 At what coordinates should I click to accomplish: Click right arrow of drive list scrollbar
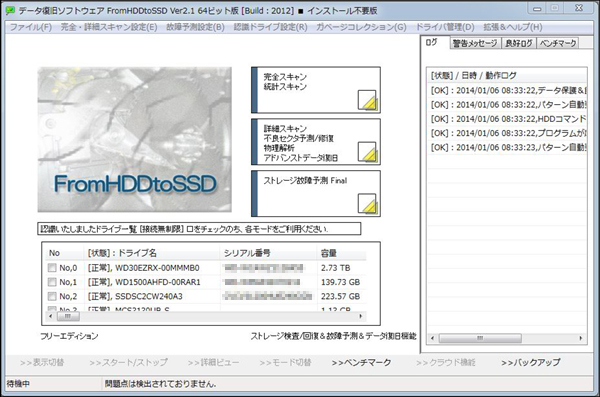[x=360, y=316]
